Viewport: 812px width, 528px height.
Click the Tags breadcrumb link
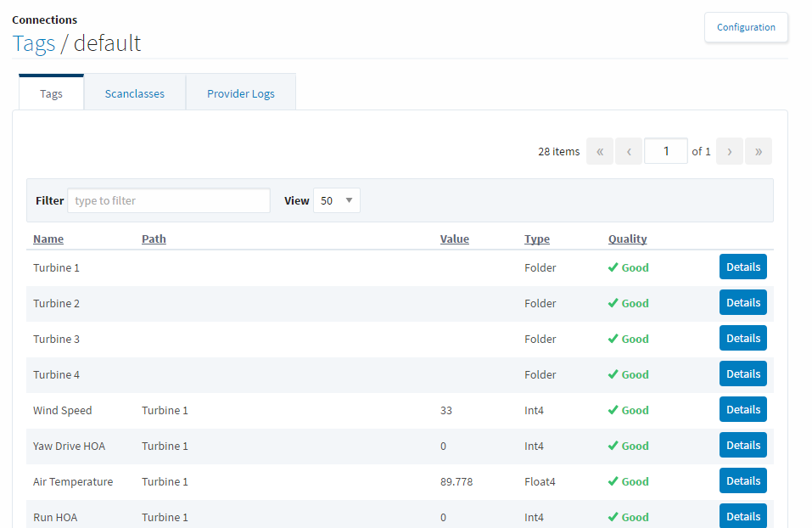pos(34,43)
